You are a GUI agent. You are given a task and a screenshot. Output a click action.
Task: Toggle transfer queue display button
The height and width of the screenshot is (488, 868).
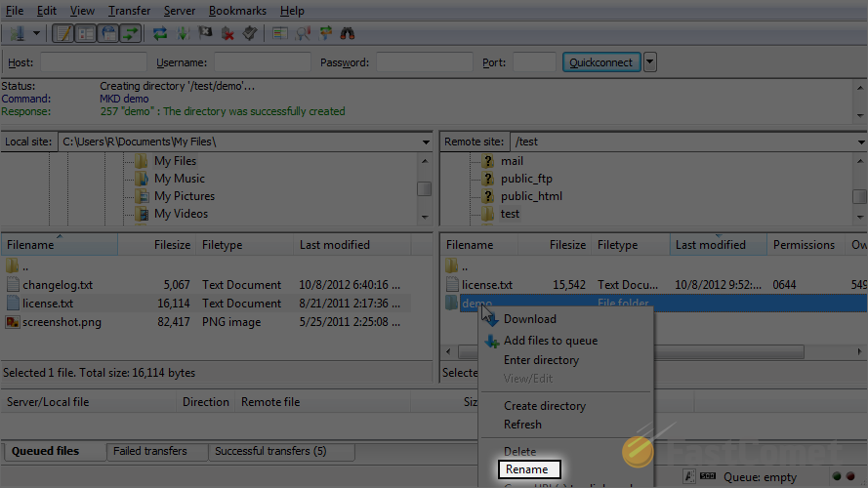129,33
